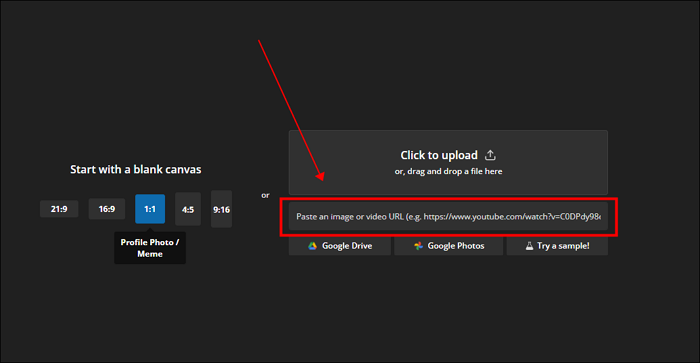The height and width of the screenshot is (363, 700).
Task: Click the Google Photos pinwheel icon
Action: click(418, 246)
